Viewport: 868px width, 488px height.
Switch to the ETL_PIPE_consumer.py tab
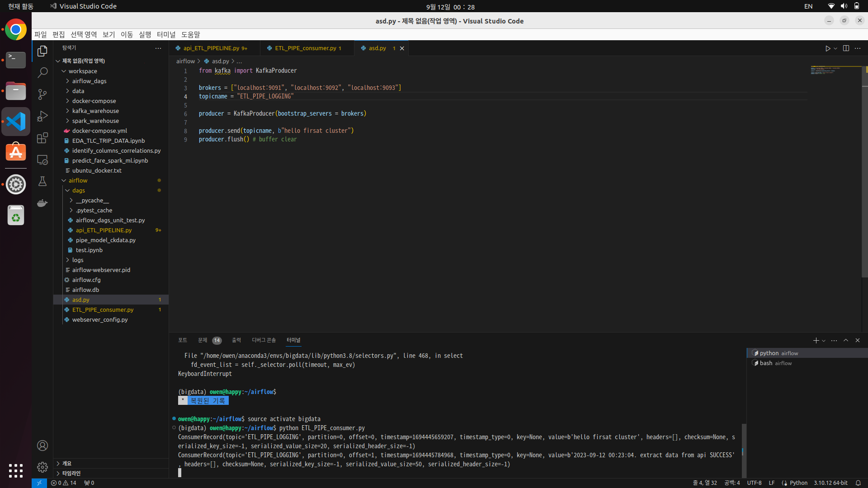pos(305,48)
